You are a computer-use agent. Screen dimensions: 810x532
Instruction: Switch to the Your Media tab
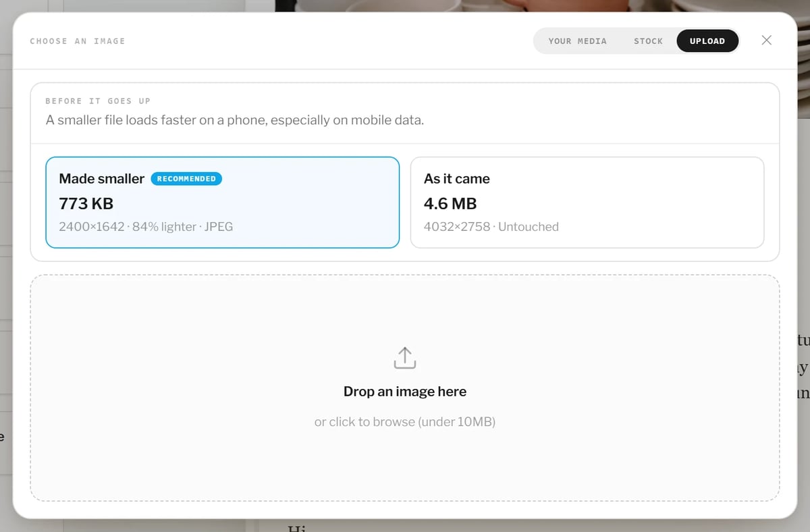click(577, 41)
